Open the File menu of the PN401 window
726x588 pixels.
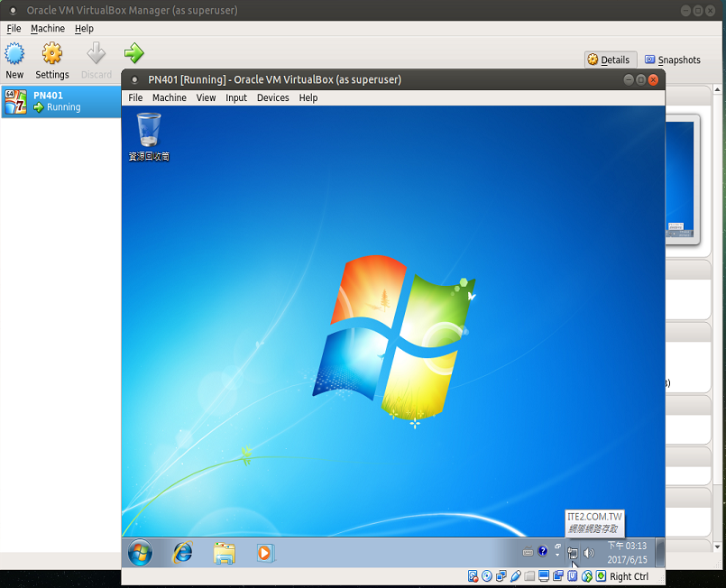pos(135,97)
